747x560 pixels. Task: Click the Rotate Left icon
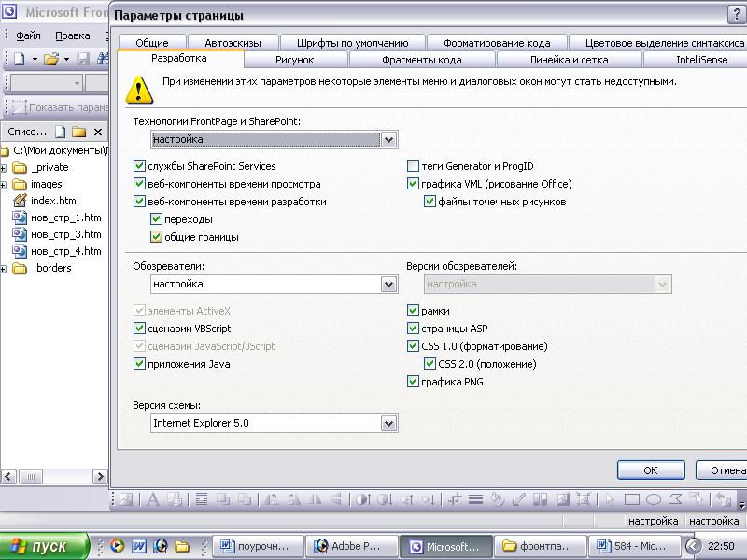click(x=272, y=499)
